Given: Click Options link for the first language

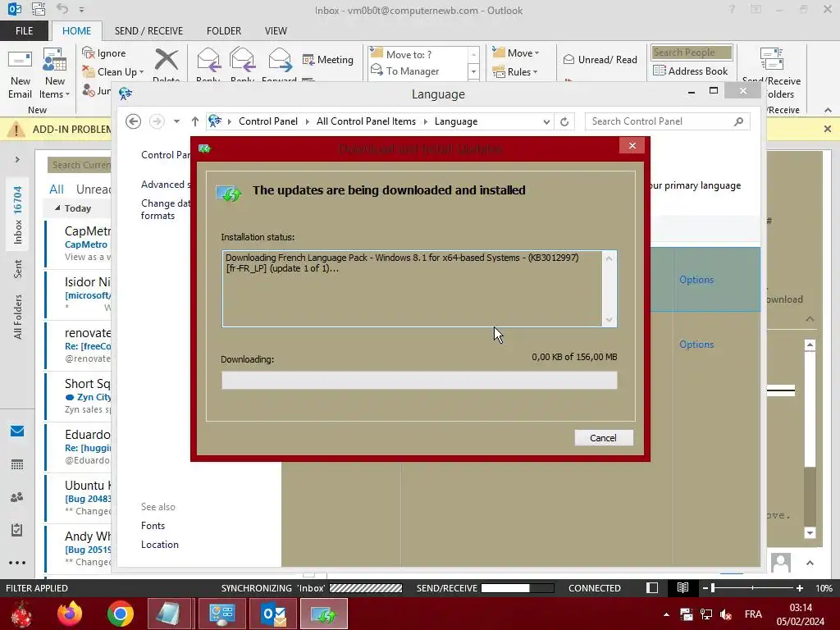Looking at the screenshot, I should coord(696,280).
